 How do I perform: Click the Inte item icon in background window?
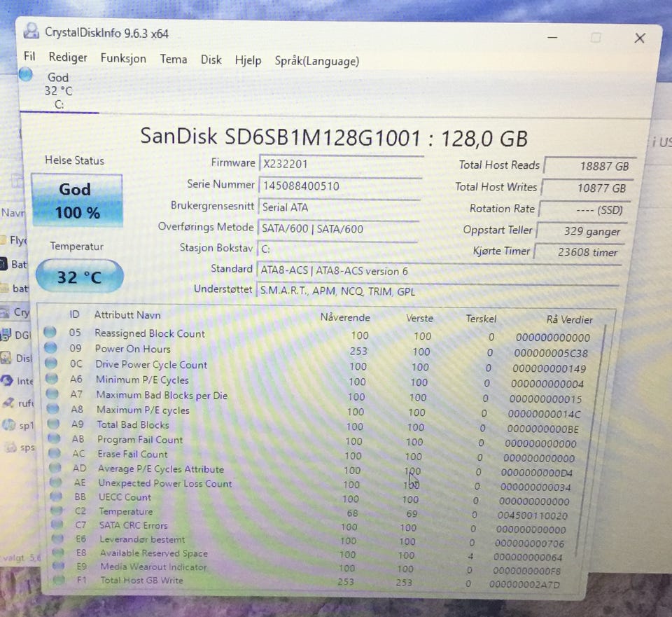click(x=7, y=380)
